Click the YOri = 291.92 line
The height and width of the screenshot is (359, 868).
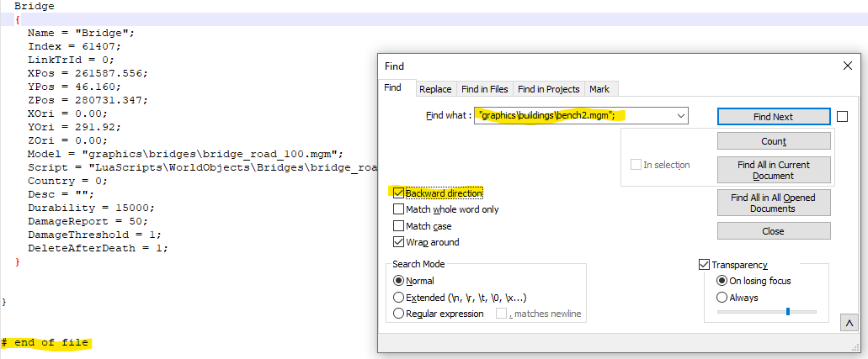tap(74, 127)
